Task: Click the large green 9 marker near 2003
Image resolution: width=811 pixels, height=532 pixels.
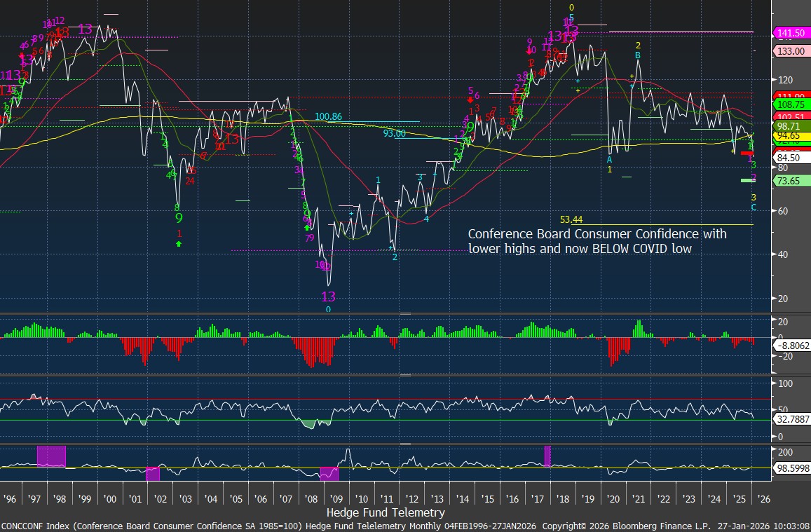Action: point(179,218)
